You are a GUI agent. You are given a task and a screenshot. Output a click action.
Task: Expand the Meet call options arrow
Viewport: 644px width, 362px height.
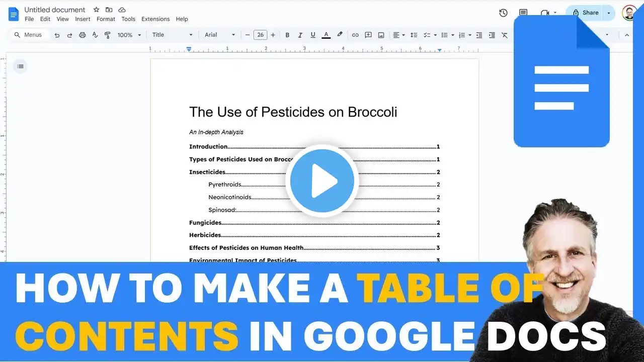click(555, 13)
